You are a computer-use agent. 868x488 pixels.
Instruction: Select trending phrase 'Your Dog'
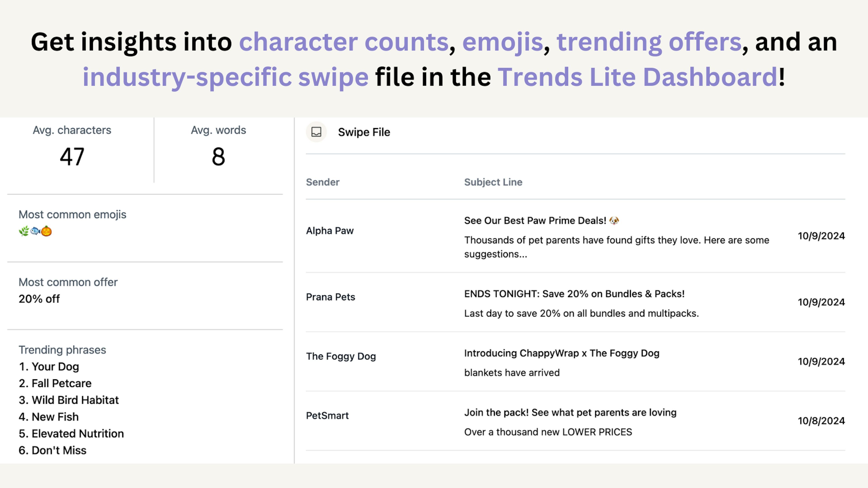(55, 367)
